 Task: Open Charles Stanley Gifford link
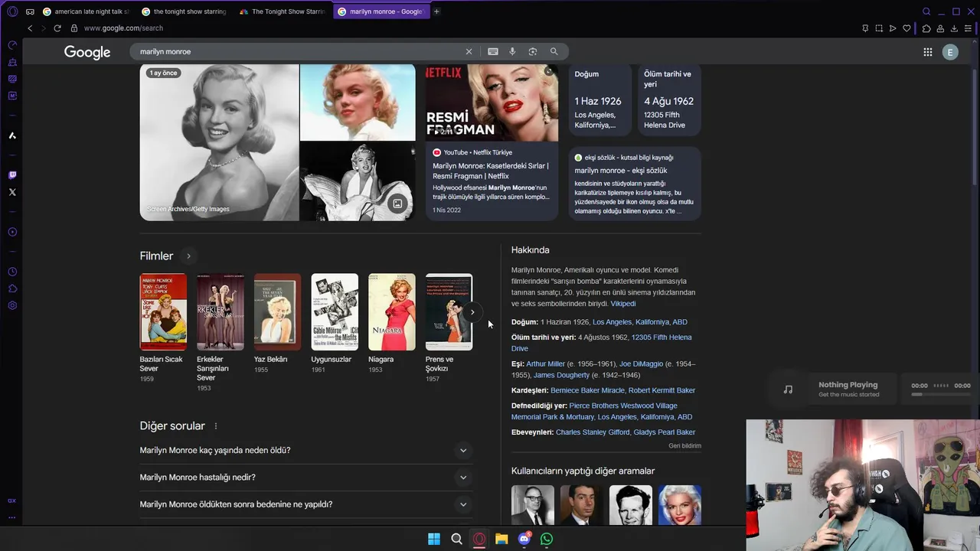point(593,432)
